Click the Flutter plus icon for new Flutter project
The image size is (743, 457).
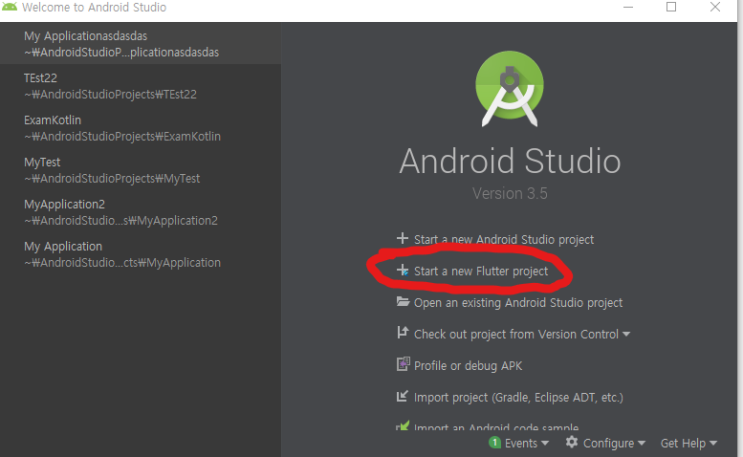(402, 270)
